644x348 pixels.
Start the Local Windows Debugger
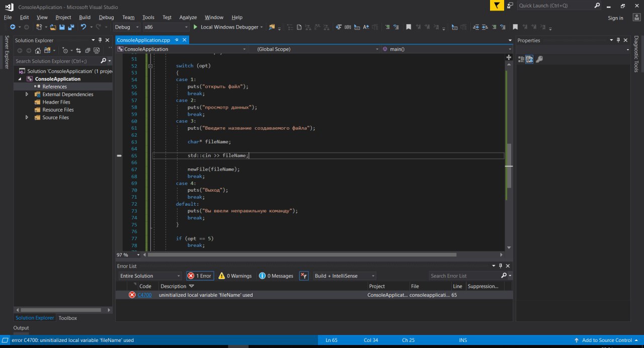[225, 27]
